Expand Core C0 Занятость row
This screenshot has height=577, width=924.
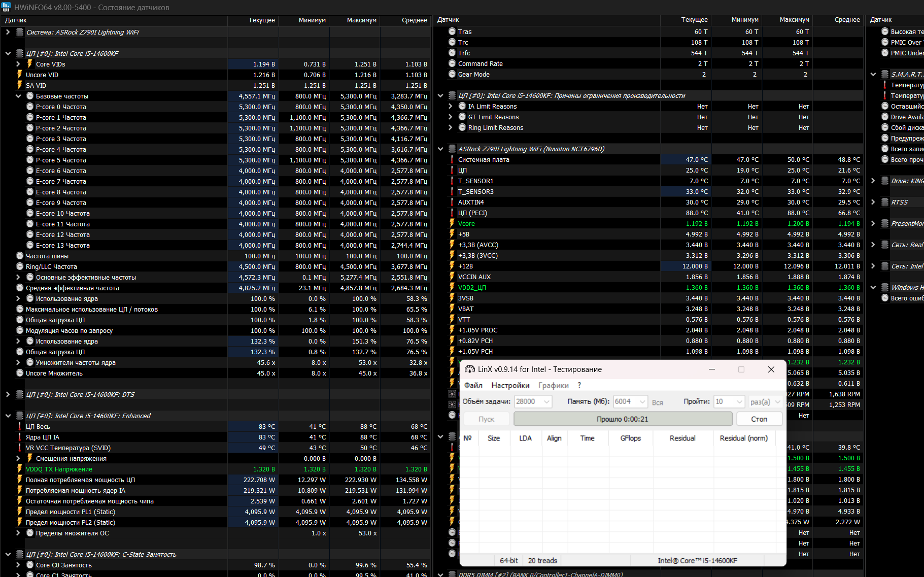pyautogui.click(x=18, y=565)
